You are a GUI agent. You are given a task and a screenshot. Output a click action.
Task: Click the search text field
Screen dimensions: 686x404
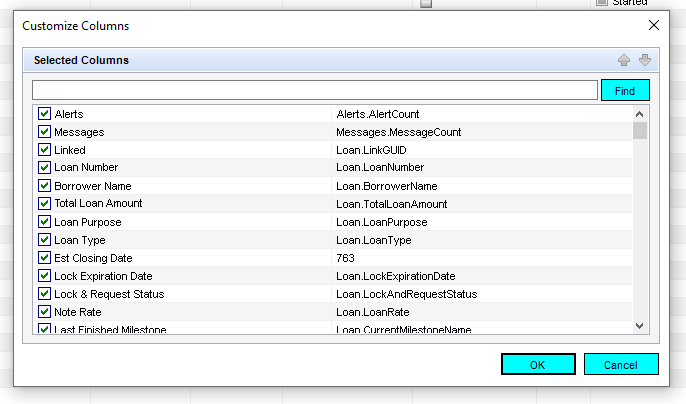pos(314,91)
